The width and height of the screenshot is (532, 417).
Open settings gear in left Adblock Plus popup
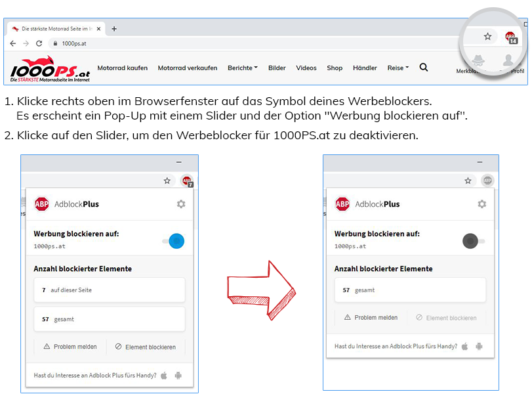click(x=181, y=204)
